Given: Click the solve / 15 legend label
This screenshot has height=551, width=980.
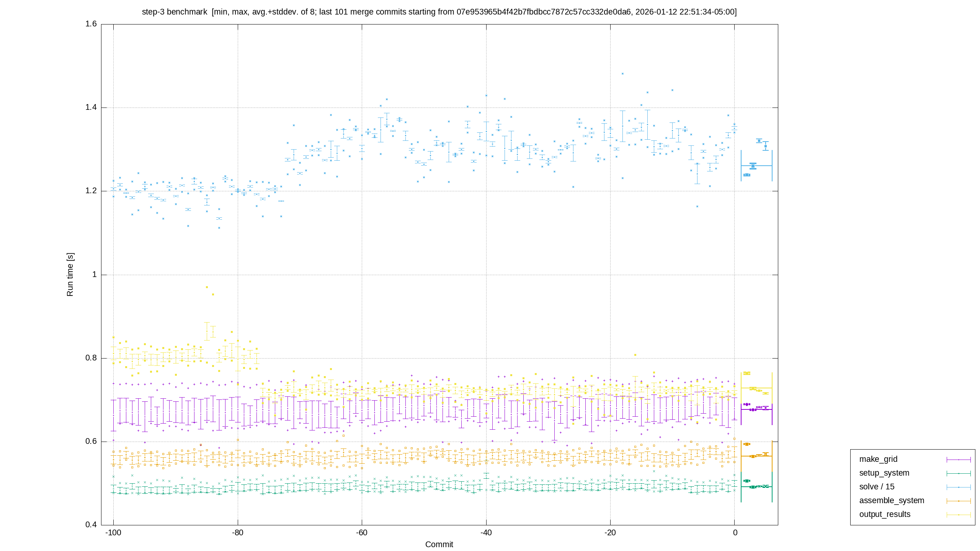Looking at the screenshot, I should tap(877, 487).
